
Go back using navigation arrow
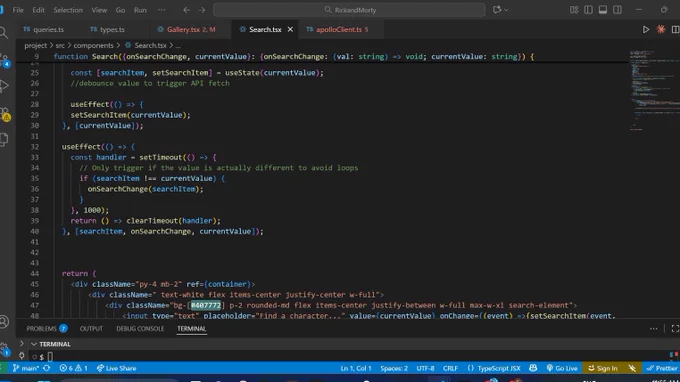186,10
